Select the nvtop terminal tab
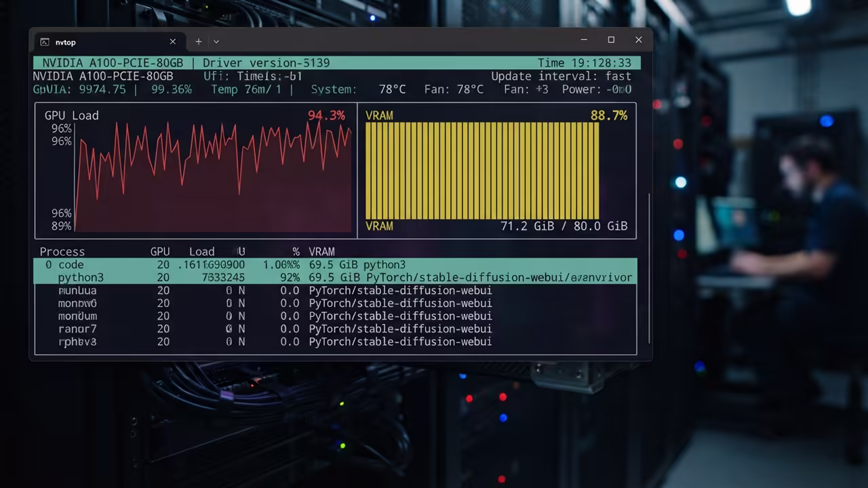The height and width of the screenshot is (488, 868). (x=108, y=41)
